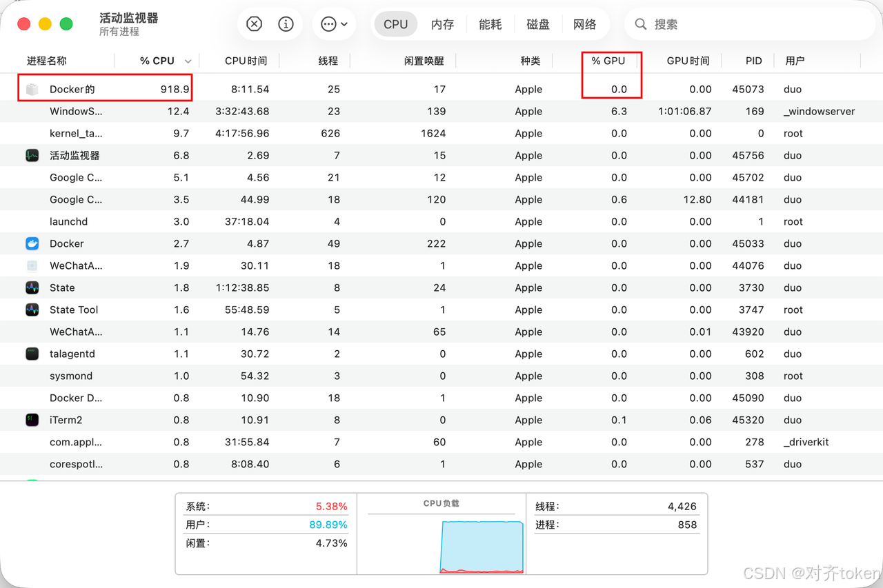Sort by the % CPU column header
883x588 pixels.
(x=157, y=61)
